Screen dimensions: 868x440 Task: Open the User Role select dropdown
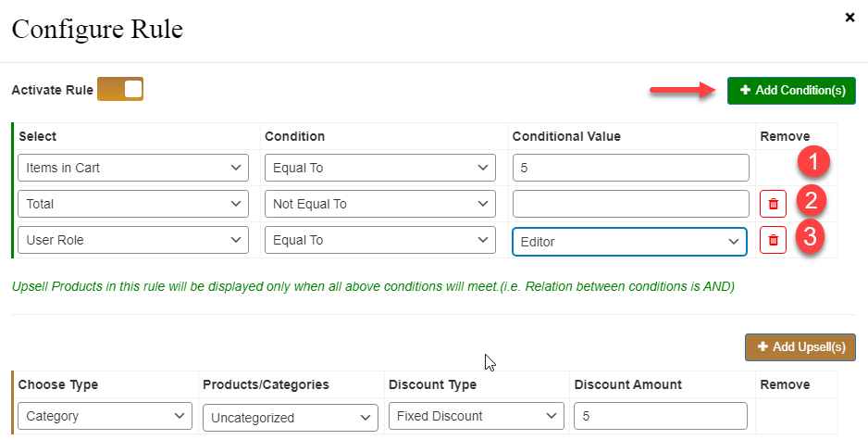click(133, 240)
